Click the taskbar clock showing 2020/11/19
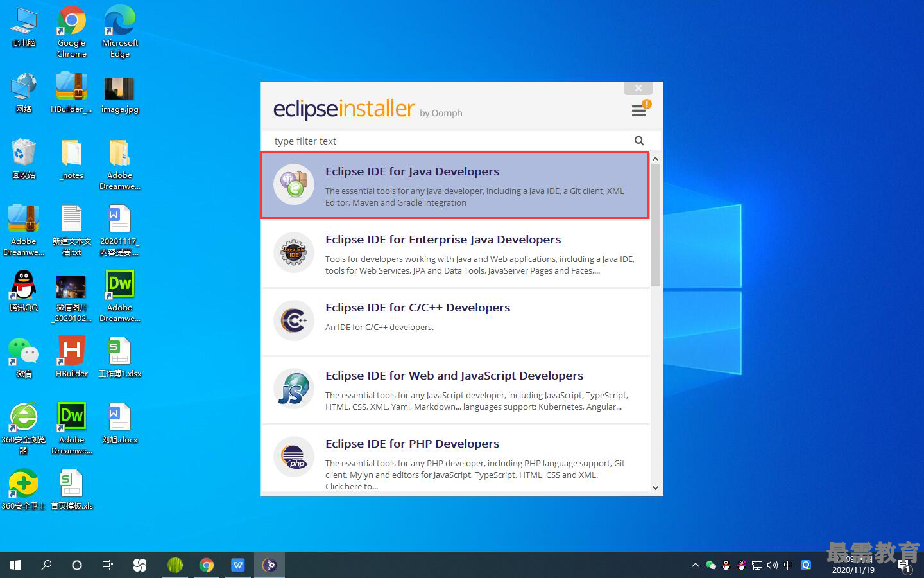924x578 pixels. (x=853, y=565)
